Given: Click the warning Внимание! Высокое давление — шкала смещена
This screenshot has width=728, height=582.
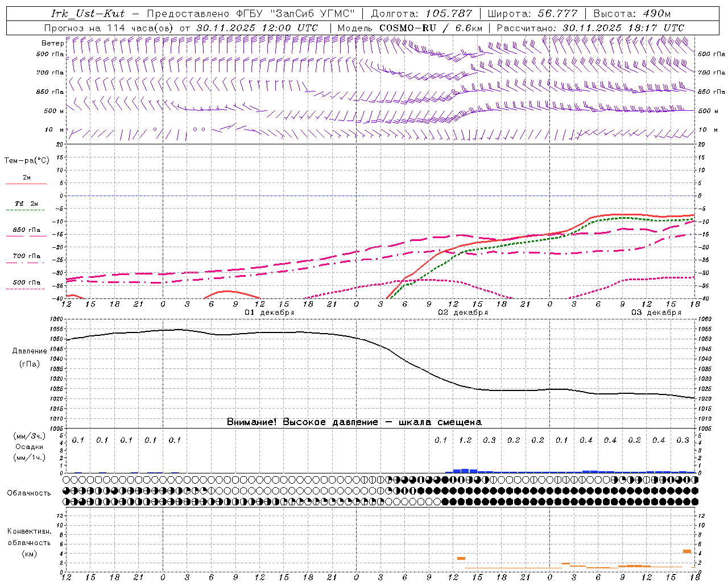Looking at the screenshot, I should pyautogui.click(x=354, y=422).
